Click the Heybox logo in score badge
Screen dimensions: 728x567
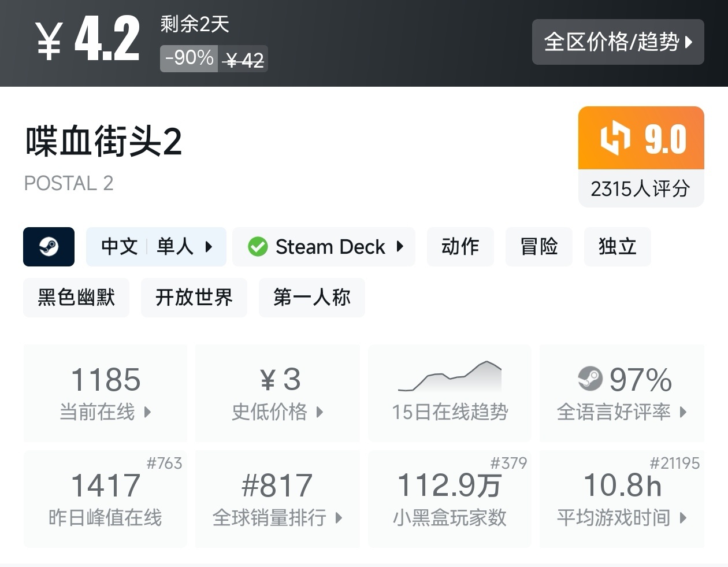pyautogui.click(x=615, y=139)
